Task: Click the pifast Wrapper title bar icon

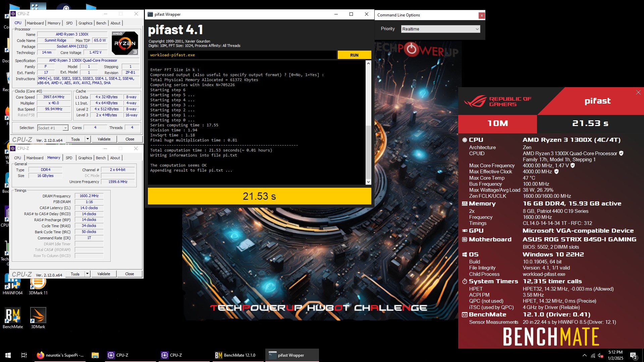Action: 150,14
